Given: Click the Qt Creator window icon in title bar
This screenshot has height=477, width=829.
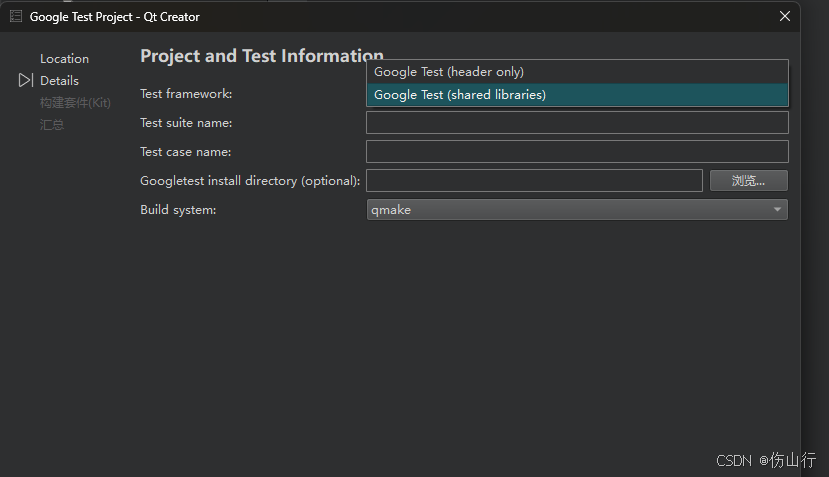Looking at the screenshot, I should point(16,16).
